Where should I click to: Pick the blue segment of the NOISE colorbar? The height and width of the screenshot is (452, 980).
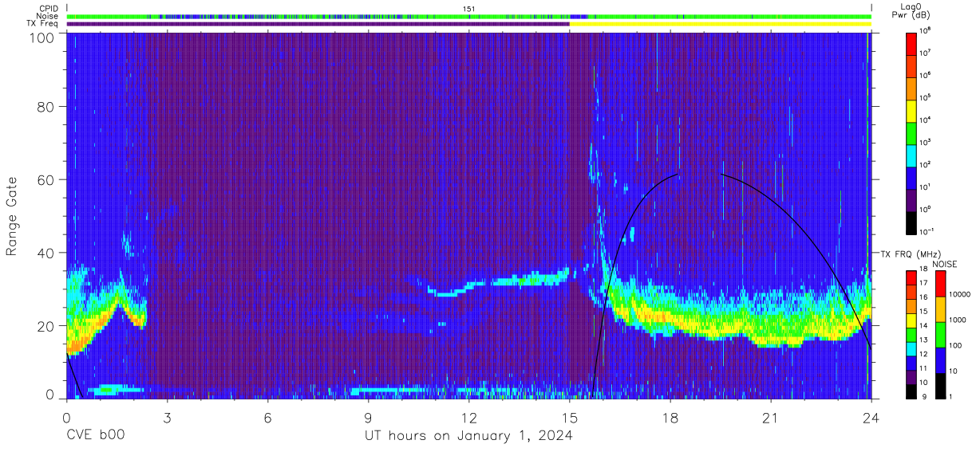coord(942,360)
